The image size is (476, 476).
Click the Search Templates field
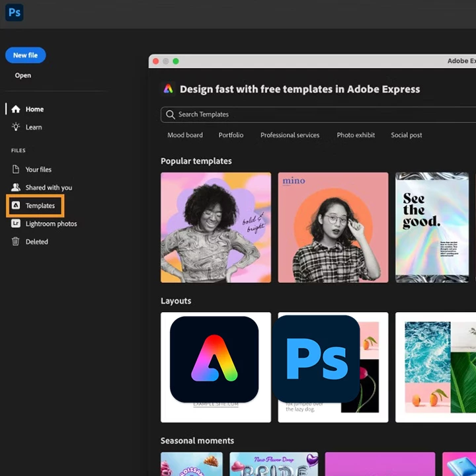click(x=318, y=114)
